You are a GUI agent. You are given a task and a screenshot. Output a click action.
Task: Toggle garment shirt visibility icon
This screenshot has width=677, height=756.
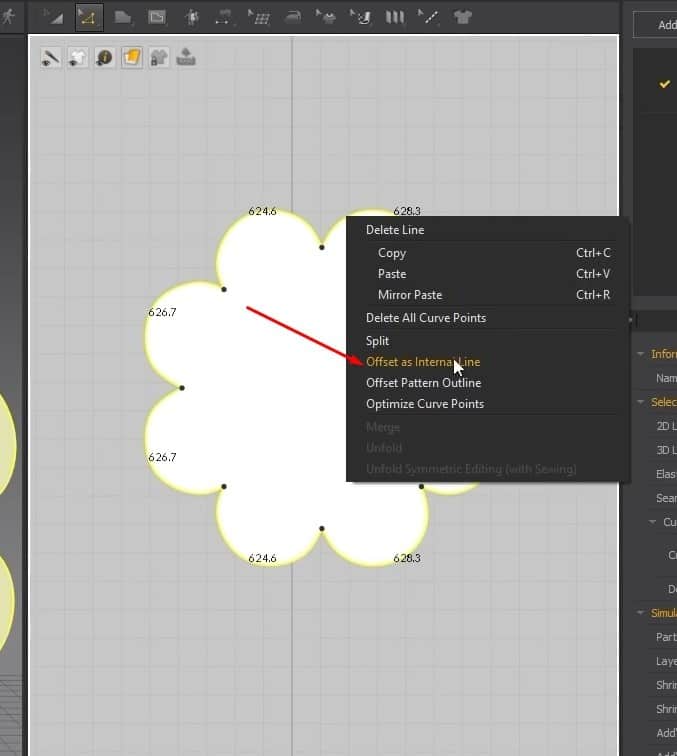(77, 58)
